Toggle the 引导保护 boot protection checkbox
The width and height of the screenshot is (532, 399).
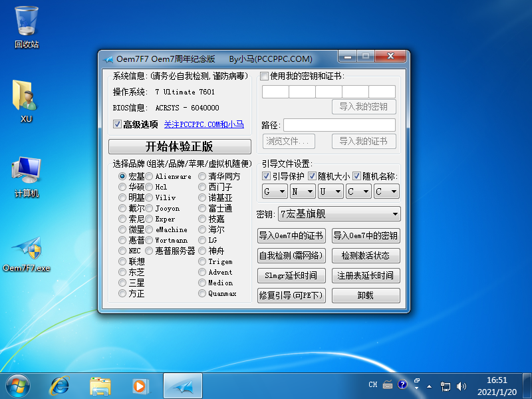pyautogui.click(x=267, y=176)
